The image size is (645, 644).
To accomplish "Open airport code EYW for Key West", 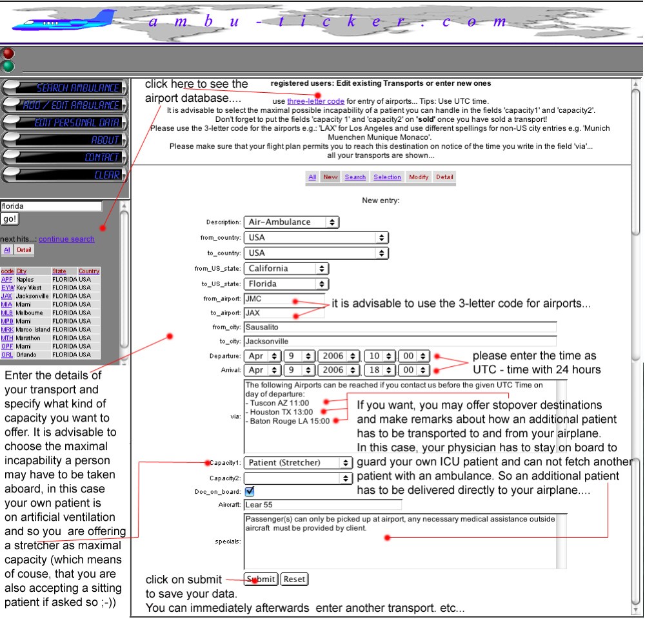I will coord(8,288).
